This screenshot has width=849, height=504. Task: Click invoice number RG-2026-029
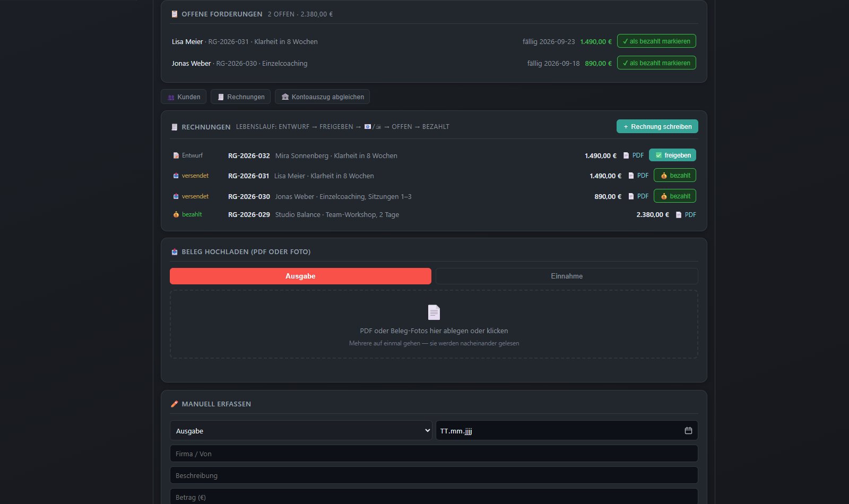point(249,215)
